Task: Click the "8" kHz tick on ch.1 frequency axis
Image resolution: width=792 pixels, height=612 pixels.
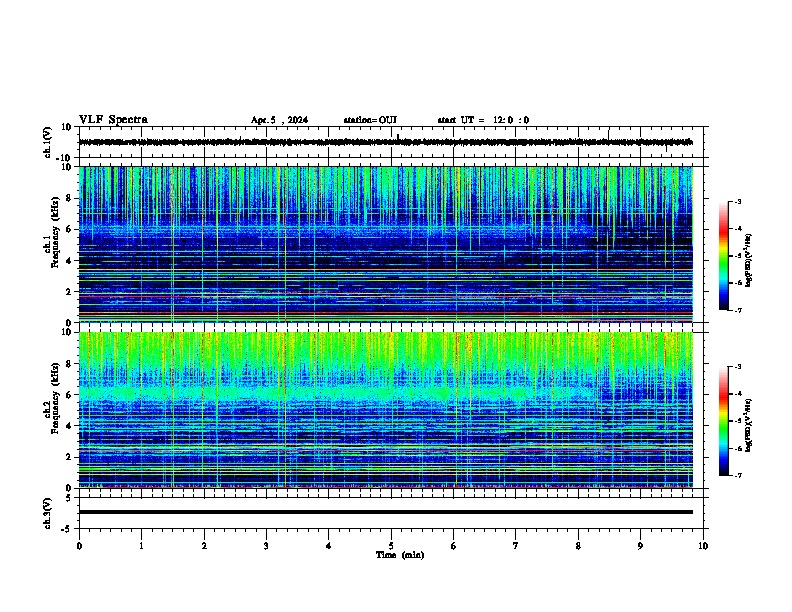Action: (69, 198)
